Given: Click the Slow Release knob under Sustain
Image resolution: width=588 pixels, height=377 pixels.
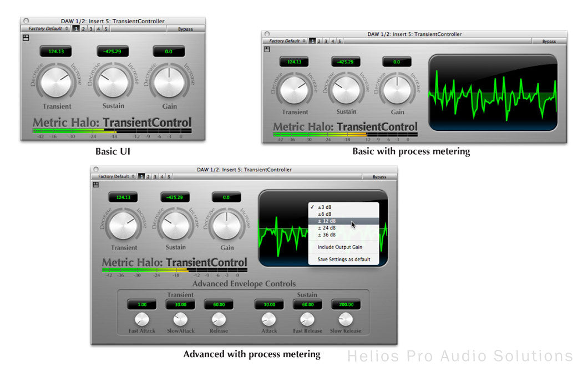Looking at the screenshot, I should pyautogui.click(x=346, y=319).
